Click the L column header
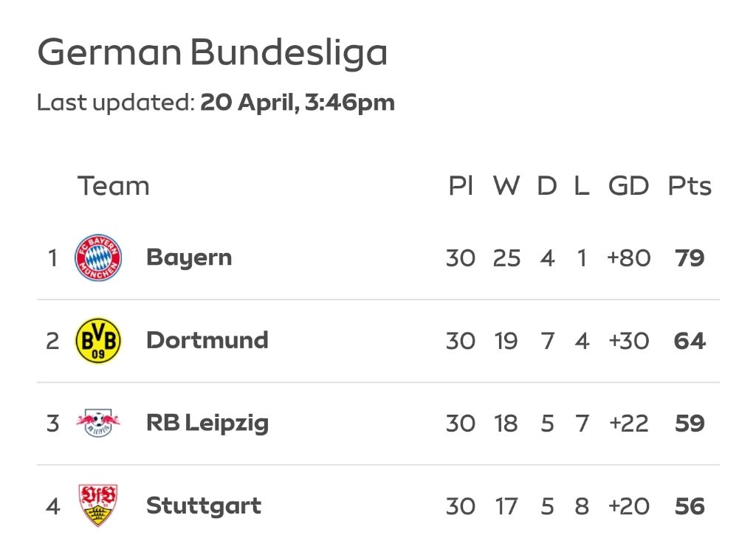This screenshot has width=756, height=546. click(582, 186)
